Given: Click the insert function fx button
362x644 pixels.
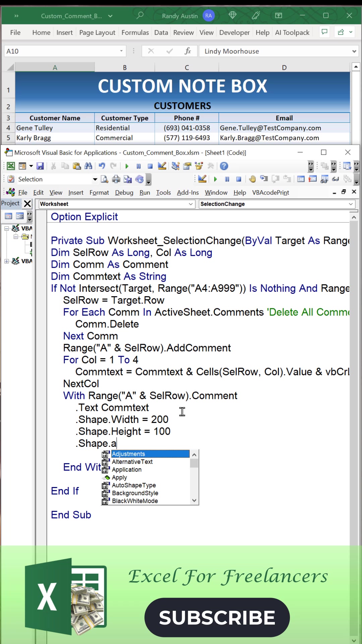Looking at the screenshot, I should coord(188,51).
